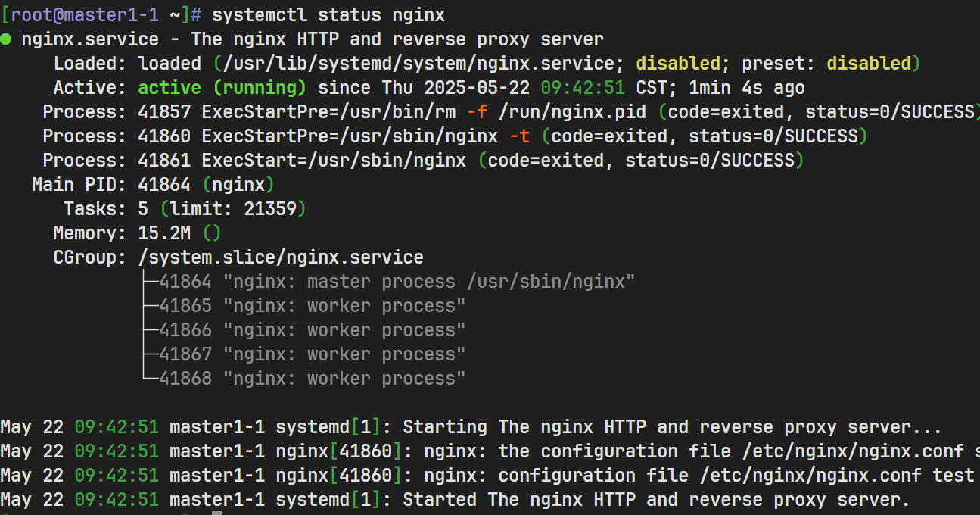The image size is (980, 515).
Task: Click the /run/nginx.pid path in ExecStartPre
Action: [x=572, y=112]
